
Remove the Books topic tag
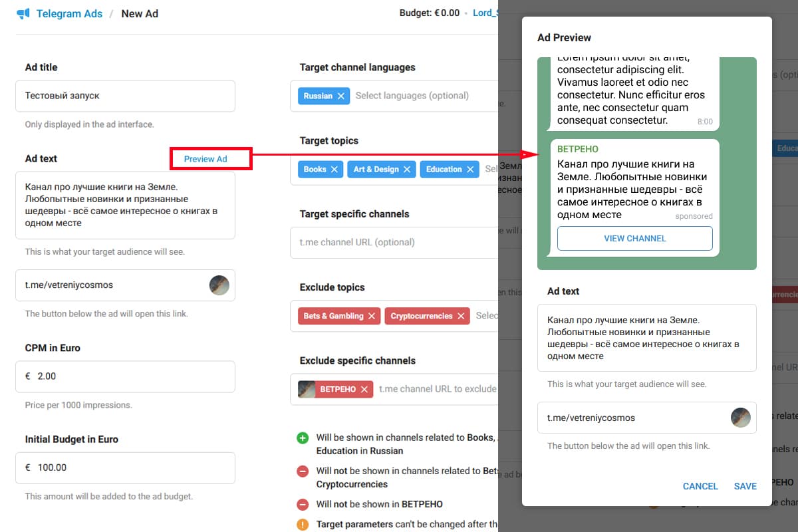pyautogui.click(x=334, y=170)
